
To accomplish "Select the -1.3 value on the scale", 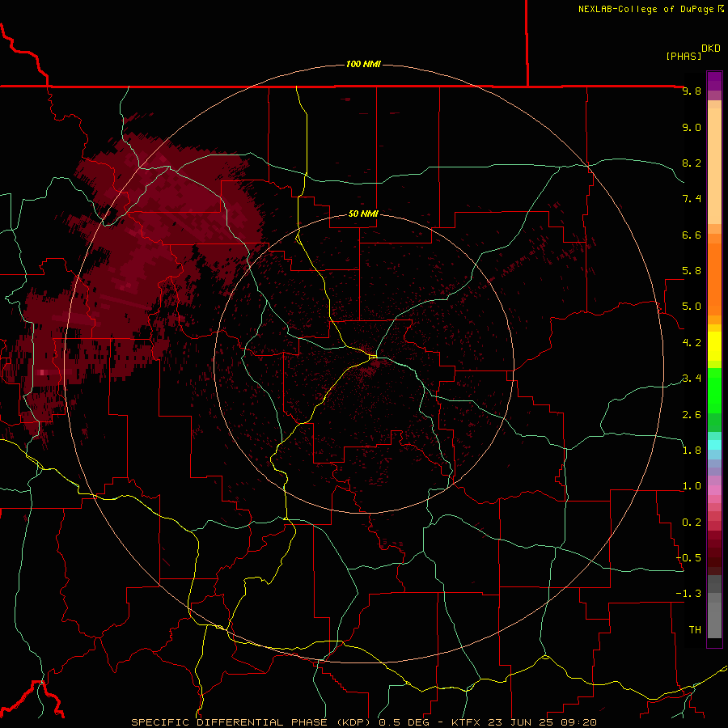I will [688, 594].
